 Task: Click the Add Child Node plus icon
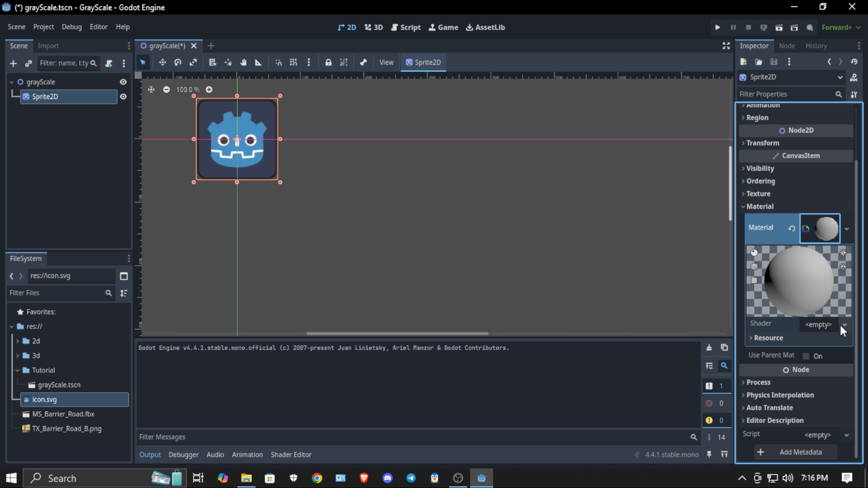(13, 63)
